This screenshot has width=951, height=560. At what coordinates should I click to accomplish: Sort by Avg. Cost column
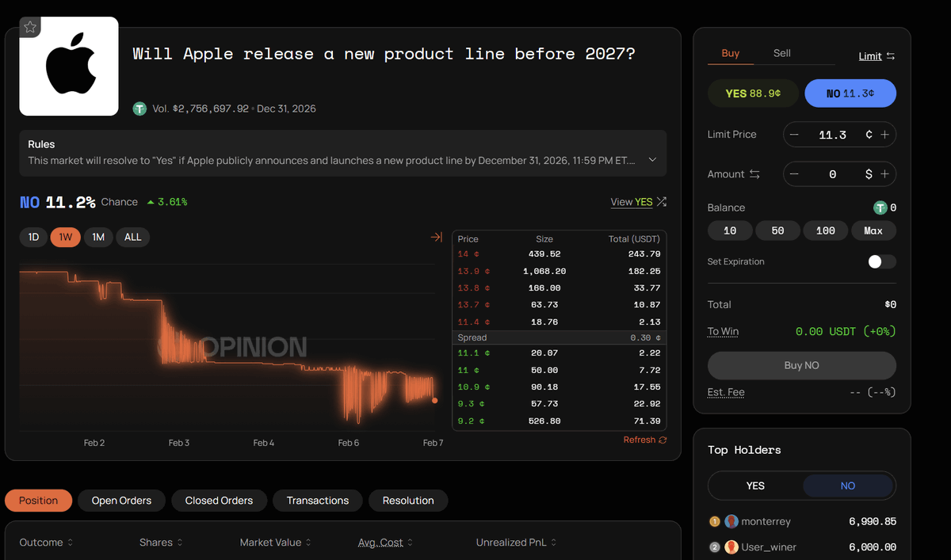pos(385,543)
